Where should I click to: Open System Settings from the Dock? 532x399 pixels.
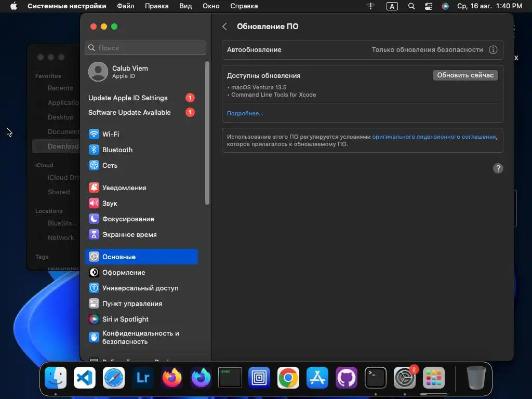pyautogui.click(x=404, y=378)
